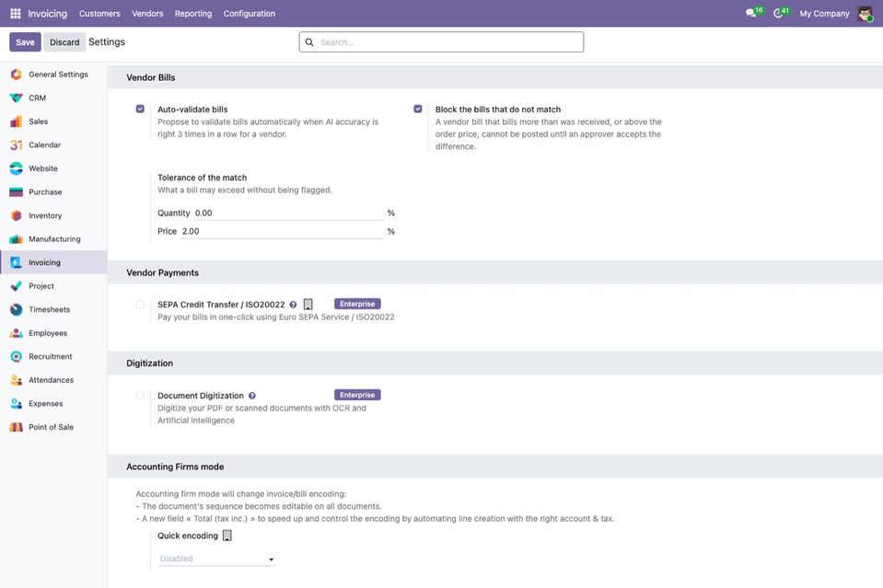Open the Vendors menu
Viewport: 883px width, 588px height.
[x=147, y=14]
